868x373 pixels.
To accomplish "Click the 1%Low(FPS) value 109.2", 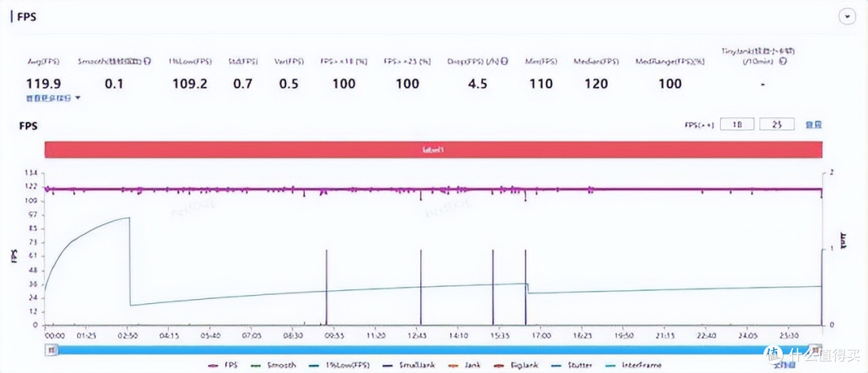I will [x=190, y=84].
